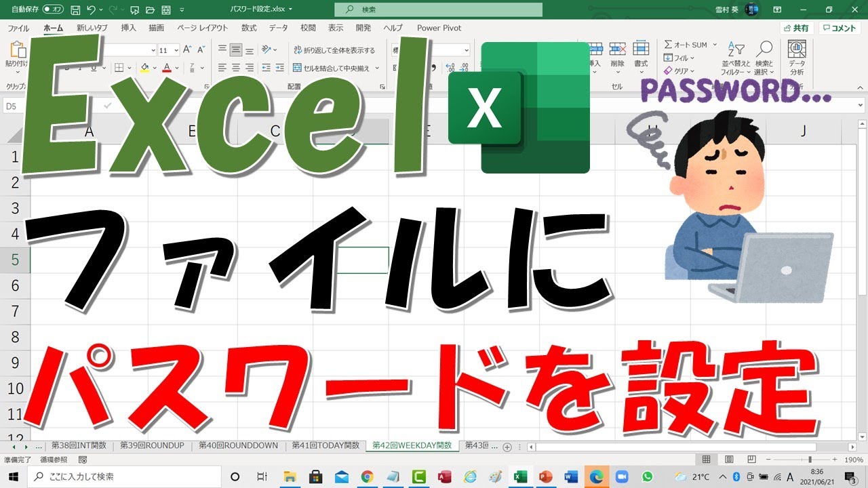Viewport: 868px width, 488px height.
Task: Apply bottom vertical alignment
Action: click(x=250, y=50)
